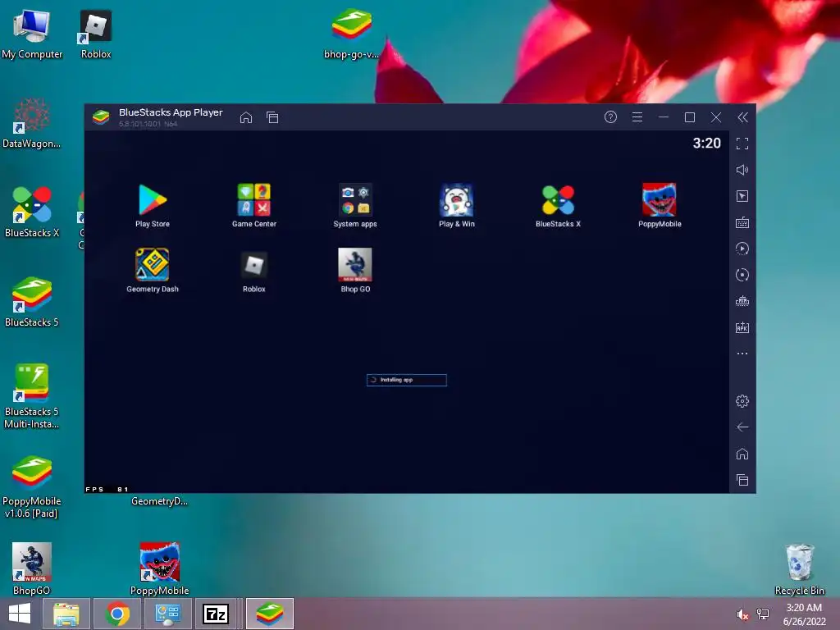This screenshot has height=630, width=840.
Task: Open the Roblox app inside BlueStacks
Action: point(254,271)
